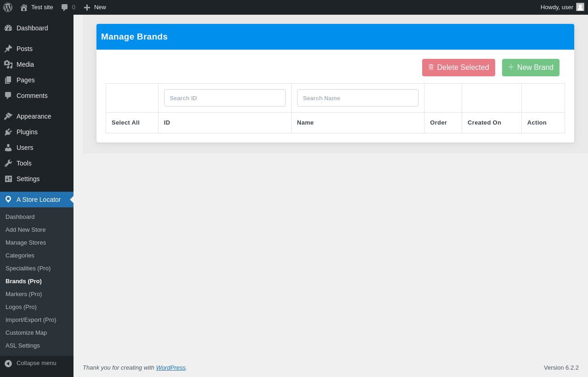
Task: Open Plugins menu item
Action: point(37,132)
